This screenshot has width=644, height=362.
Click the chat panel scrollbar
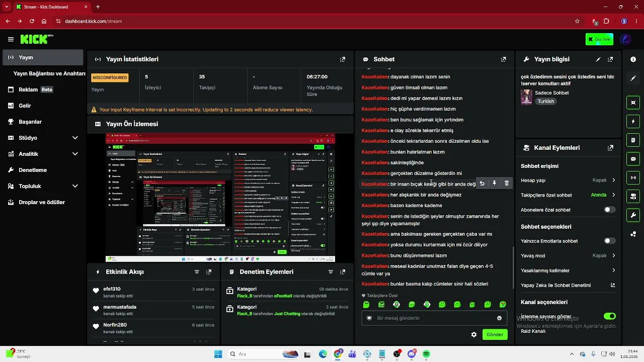coord(513,268)
